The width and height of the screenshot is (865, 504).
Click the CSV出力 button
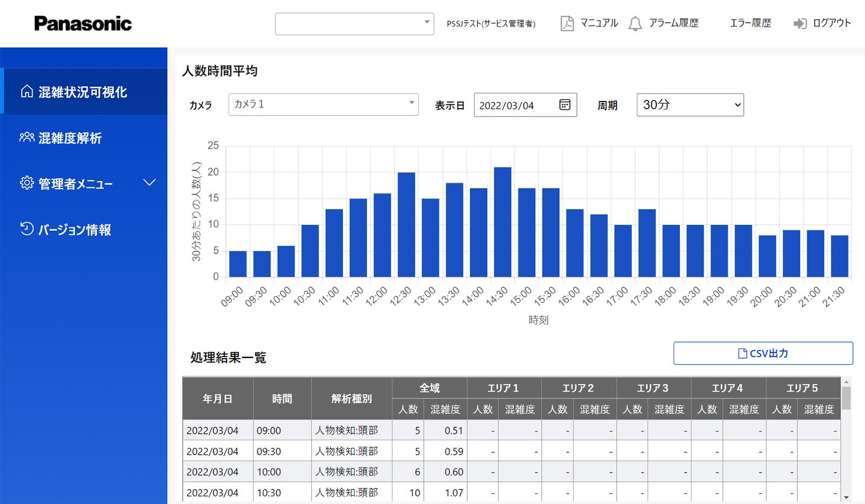pos(763,353)
